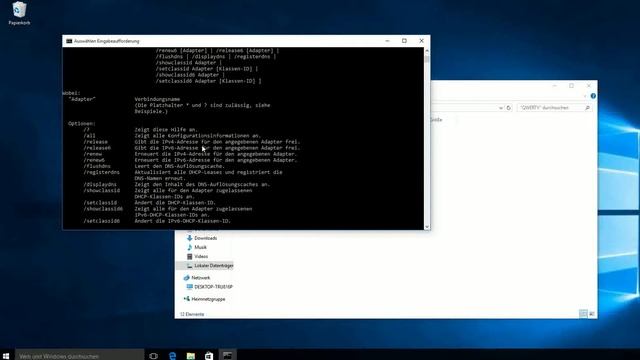Viewport: 640px width, 360px height.
Task: Click the "/flushdns" option text in console
Action: pos(97,166)
